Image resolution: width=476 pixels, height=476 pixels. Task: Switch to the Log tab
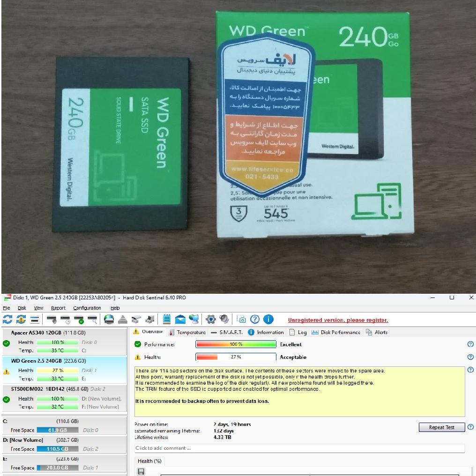[298, 333]
